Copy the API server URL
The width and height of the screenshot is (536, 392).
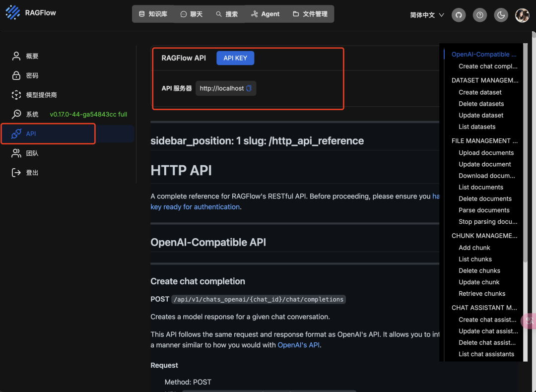[x=249, y=88]
